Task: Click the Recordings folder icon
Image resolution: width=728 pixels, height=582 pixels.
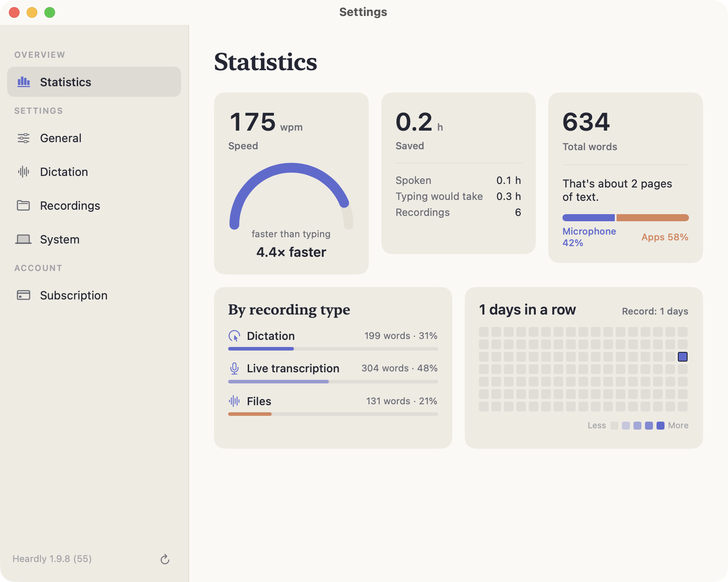Action: click(x=24, y=205)
